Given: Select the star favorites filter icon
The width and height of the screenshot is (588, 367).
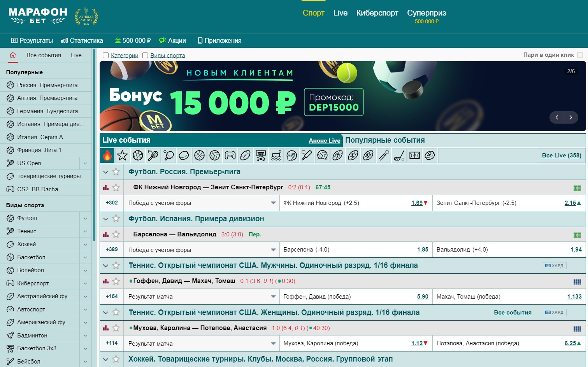Looking at the screenshot, I should point(122,156).
